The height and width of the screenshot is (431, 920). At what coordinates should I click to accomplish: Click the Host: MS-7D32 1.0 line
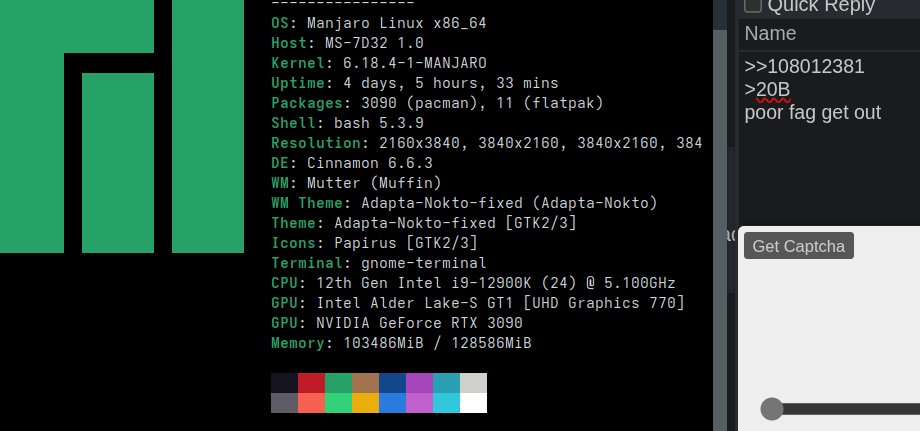click(347, 43)
